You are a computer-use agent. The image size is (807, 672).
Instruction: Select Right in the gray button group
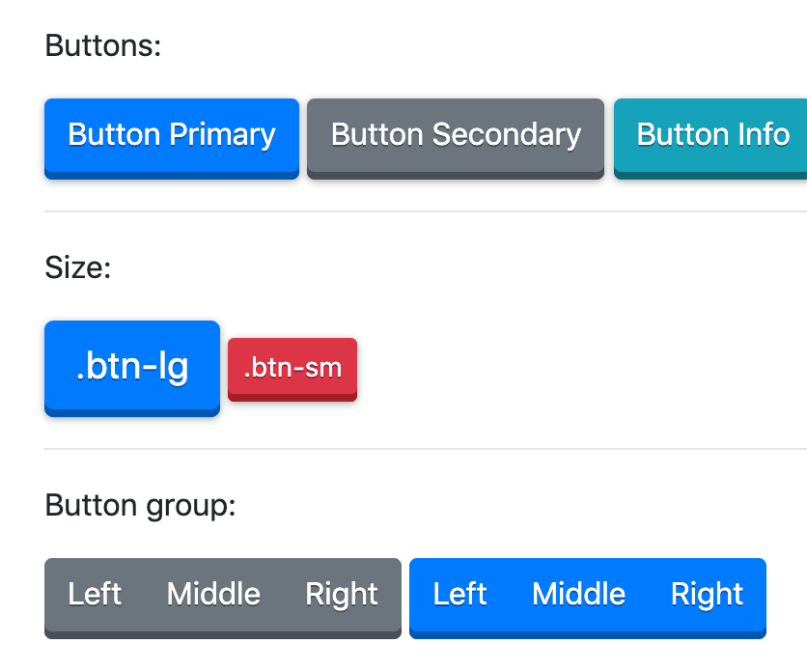tap(342, 598)
